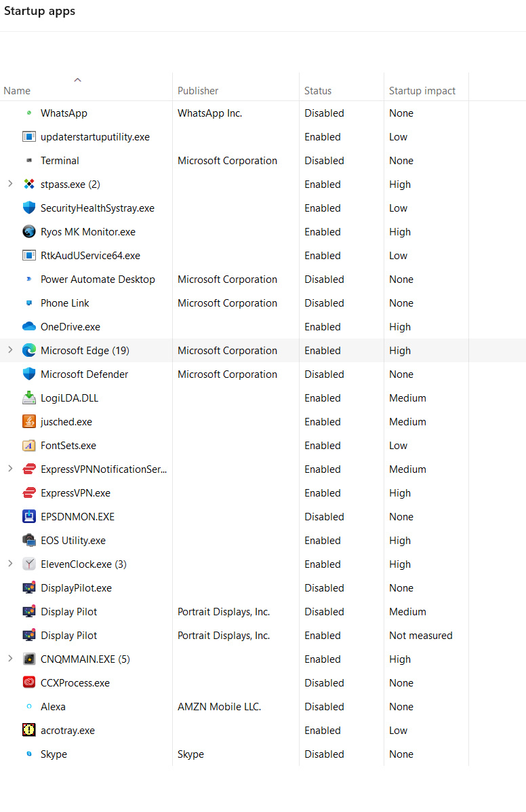Click the Alexa app icon
The width and height of the screenshot is (526, 812).
(x=29, y=706)
